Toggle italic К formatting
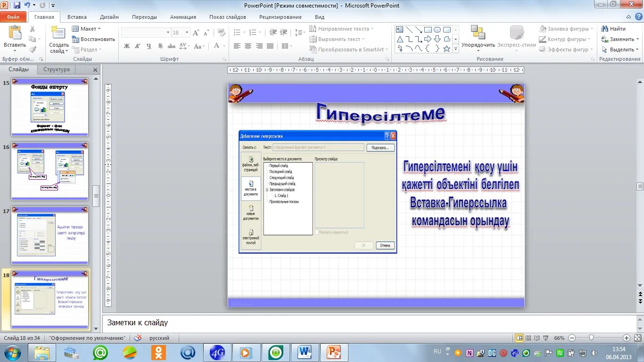This screenshot has width=644, height=362. click(138, 46)
